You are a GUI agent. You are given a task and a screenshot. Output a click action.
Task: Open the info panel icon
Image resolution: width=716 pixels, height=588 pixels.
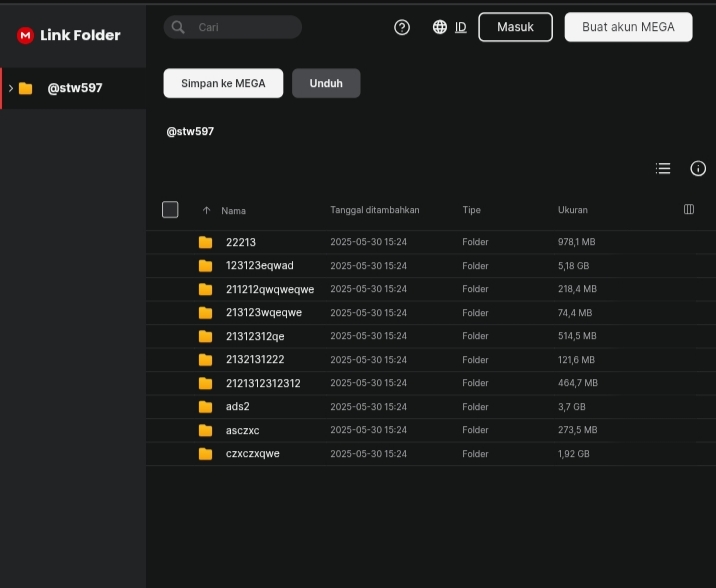pos(698,168)
